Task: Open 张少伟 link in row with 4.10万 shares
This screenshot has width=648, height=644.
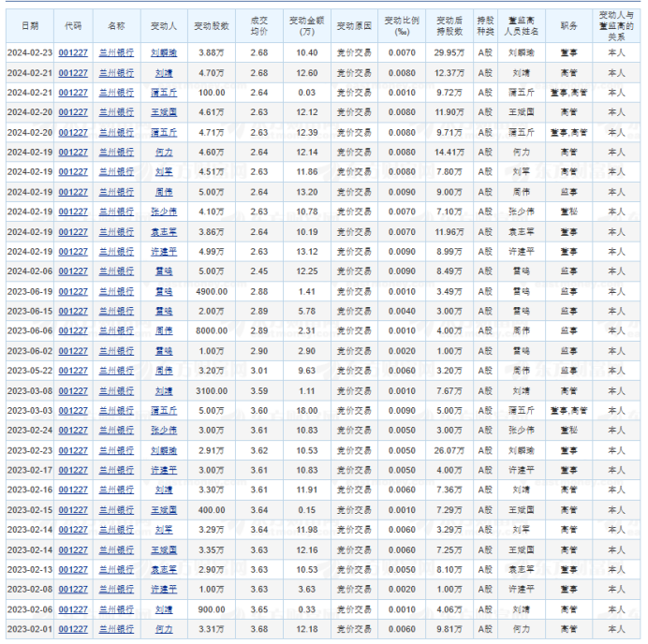Action: [164, 212]
